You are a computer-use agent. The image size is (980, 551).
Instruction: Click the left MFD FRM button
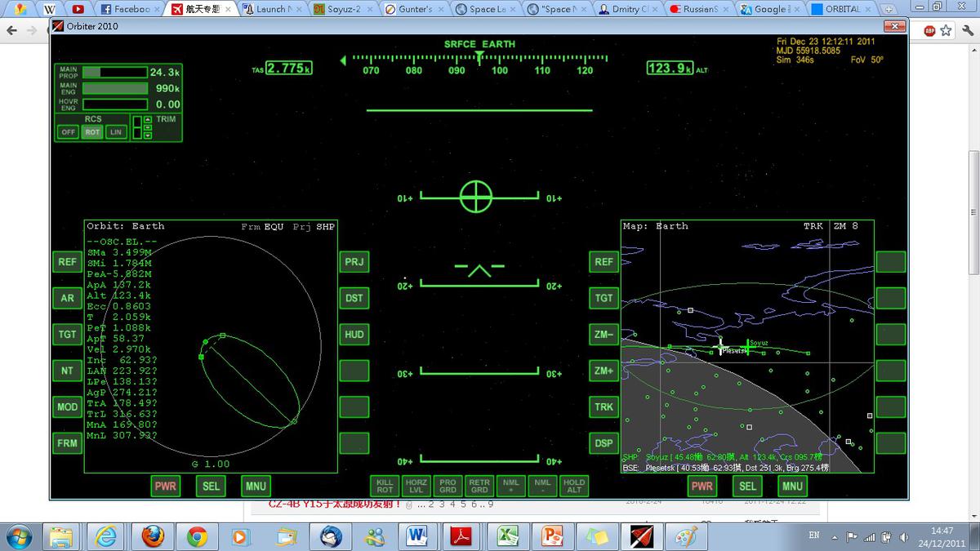(68, 443)
